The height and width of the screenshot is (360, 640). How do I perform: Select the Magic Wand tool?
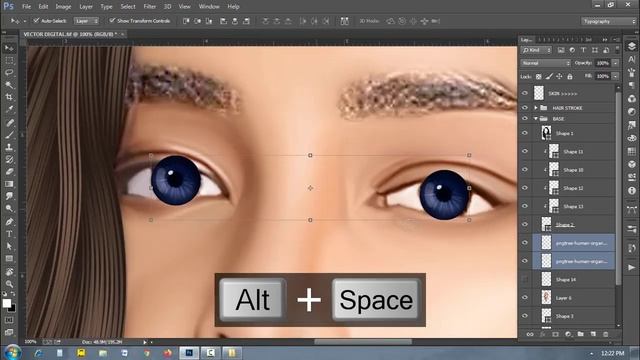(9, 85)
